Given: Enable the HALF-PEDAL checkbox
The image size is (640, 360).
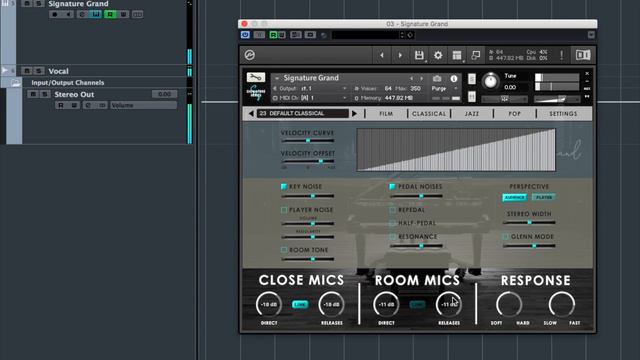Looking at the screenshot, I should pyautogui.click(x=392, y=223).
